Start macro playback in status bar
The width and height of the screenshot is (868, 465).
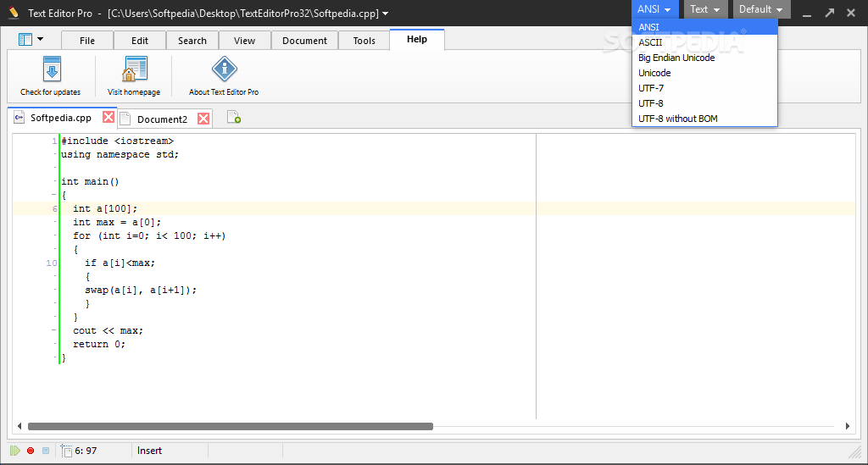[x=15, y=451]
